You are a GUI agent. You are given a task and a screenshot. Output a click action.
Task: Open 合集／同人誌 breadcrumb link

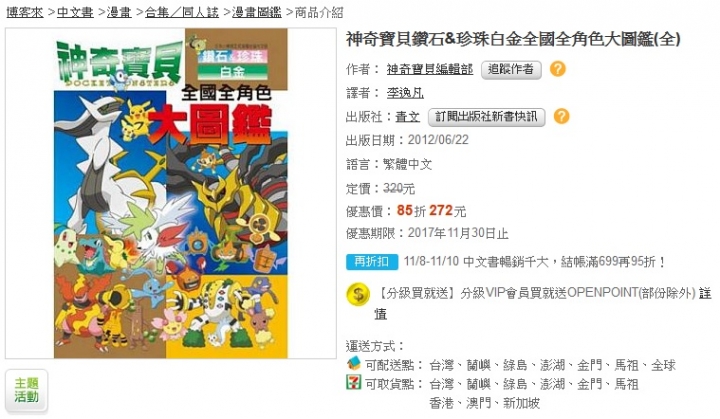click(x=182, y=12)
